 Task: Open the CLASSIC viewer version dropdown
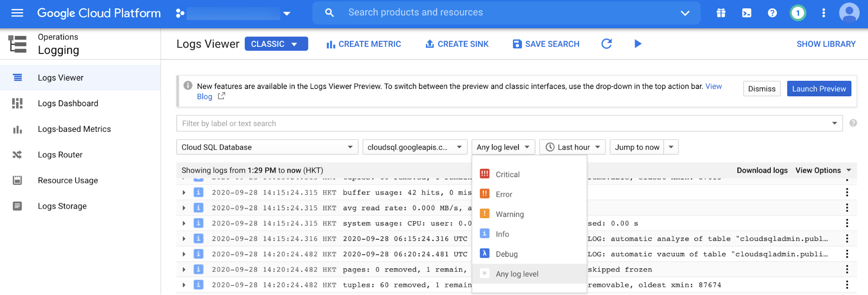[x=276, y=44]
